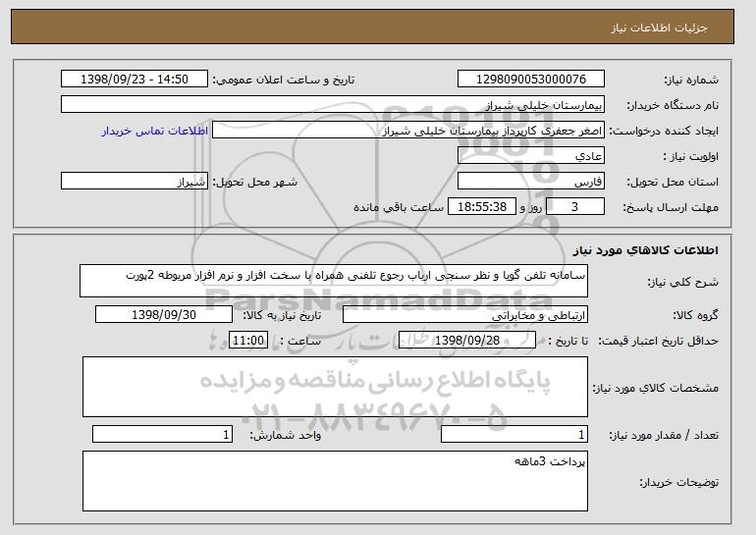The width and height of the screenshot is (756, 535).
Task: Click the general description field سامانه تلفن گویا
Action: (x=334, y=281)
